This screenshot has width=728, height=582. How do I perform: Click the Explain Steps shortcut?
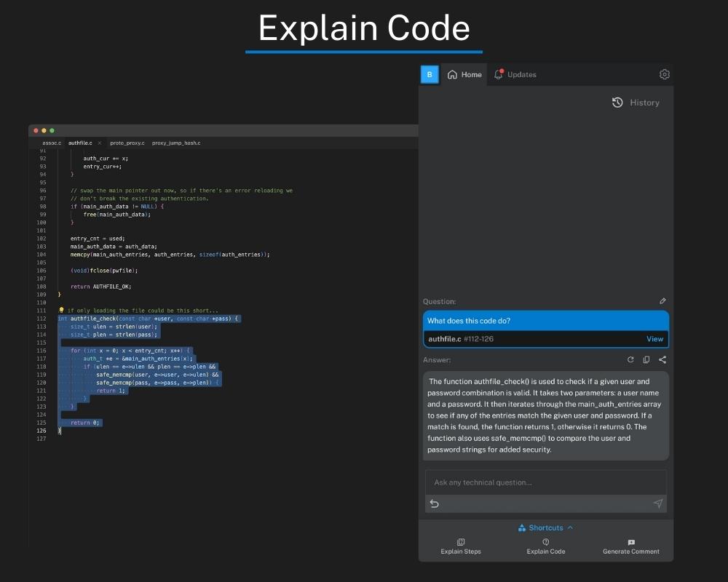pos(461,547)
